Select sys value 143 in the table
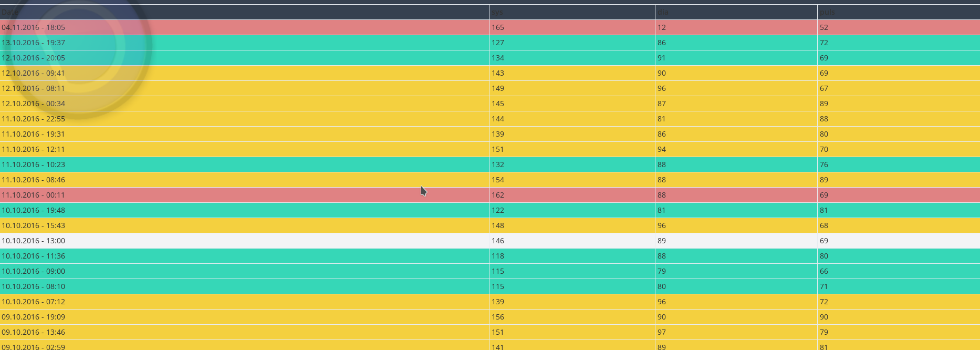980x350 pixels. click(572, 73)
